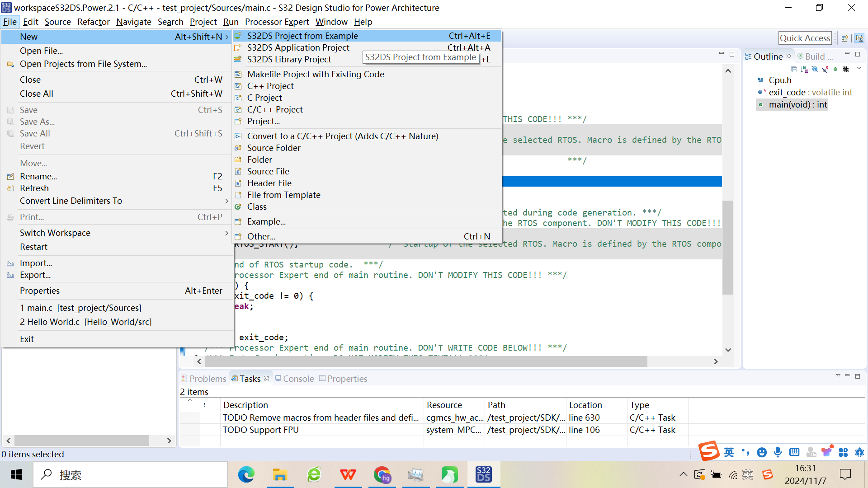
Task: Switch to the Console tab
Action: tap(294, 379)
